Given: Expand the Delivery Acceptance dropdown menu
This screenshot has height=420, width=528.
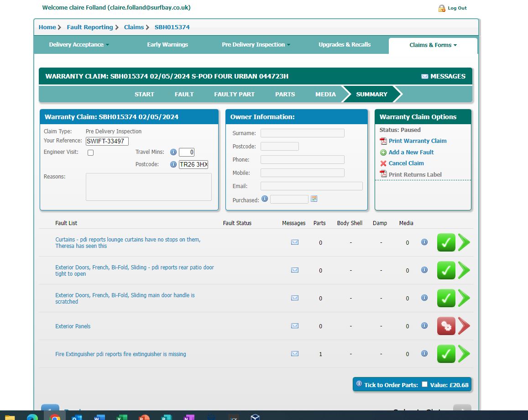Looking at the screenshot, I should pyautogui.click(x=79, y=45).
